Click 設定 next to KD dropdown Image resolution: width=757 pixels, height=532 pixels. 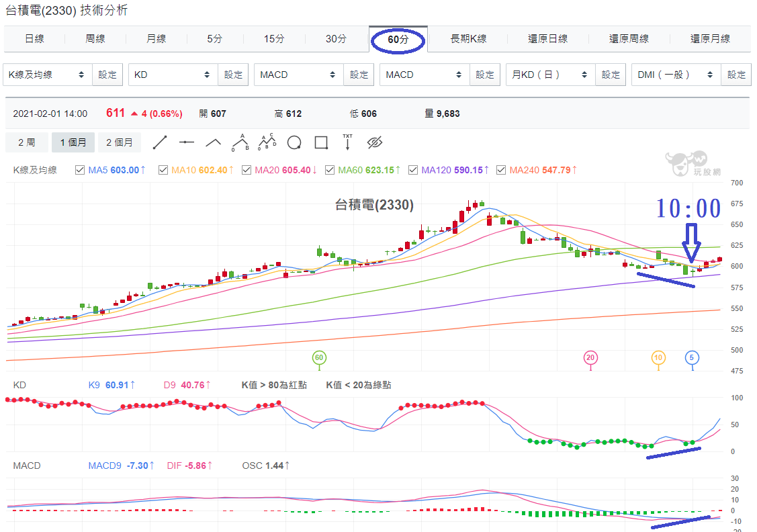click(233, 75)
